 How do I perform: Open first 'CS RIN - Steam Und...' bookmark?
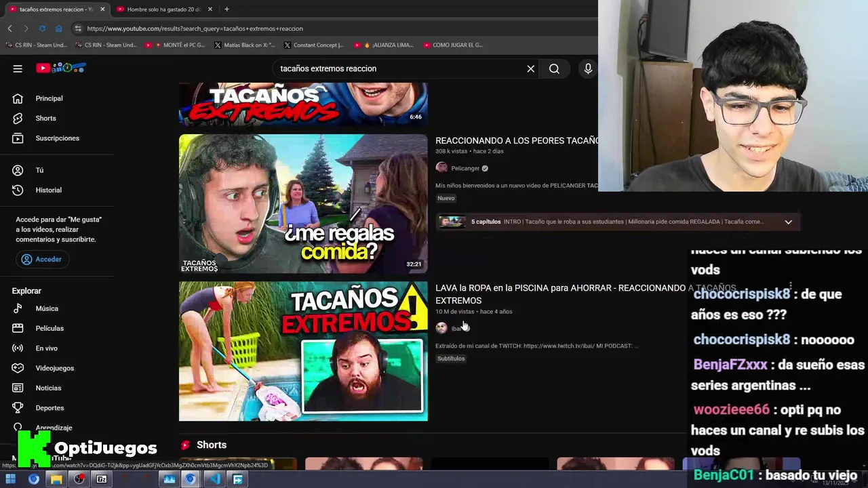(37, 45)
